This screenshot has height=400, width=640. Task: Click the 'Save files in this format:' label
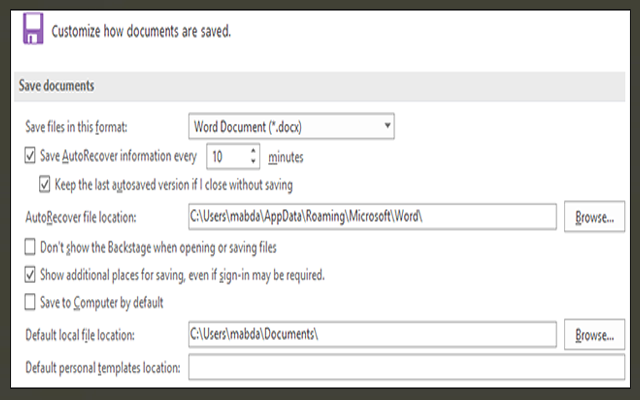point(84,127)
